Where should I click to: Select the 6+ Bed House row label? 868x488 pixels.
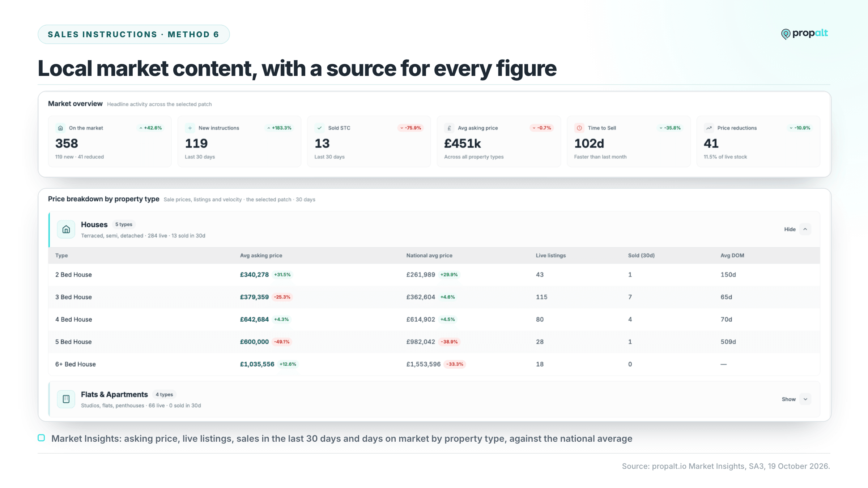pyautogui.click(x=76, y=364)
